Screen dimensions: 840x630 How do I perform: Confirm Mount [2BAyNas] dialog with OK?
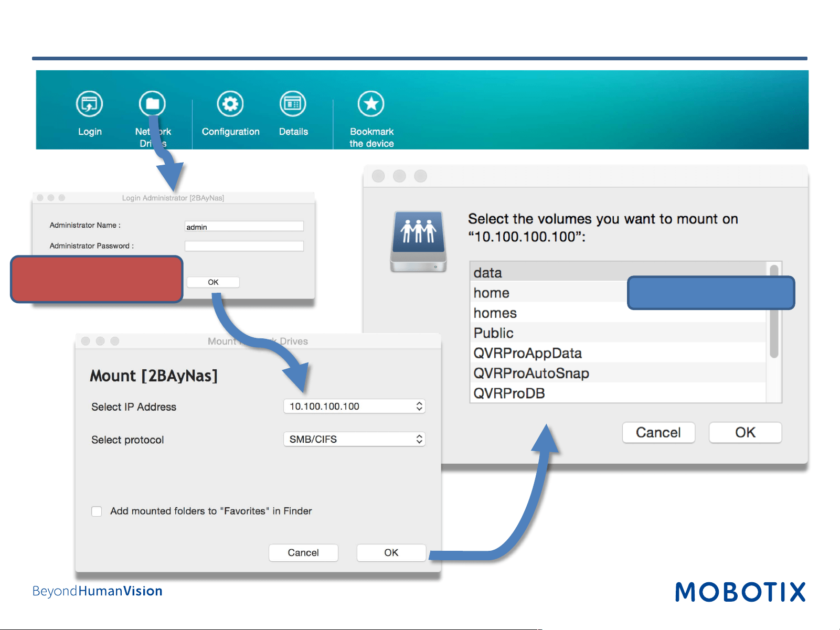391,552
